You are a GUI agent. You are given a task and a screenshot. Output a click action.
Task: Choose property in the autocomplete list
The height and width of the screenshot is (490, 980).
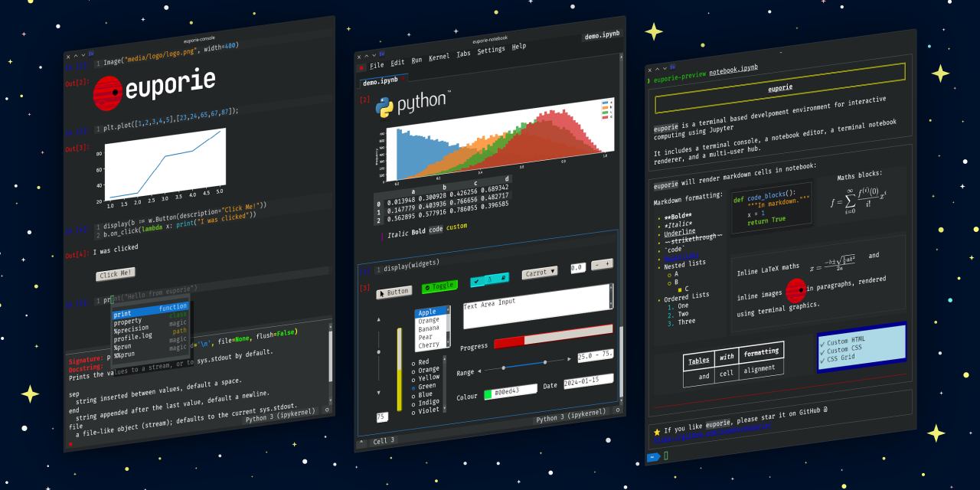coord(128,322)
